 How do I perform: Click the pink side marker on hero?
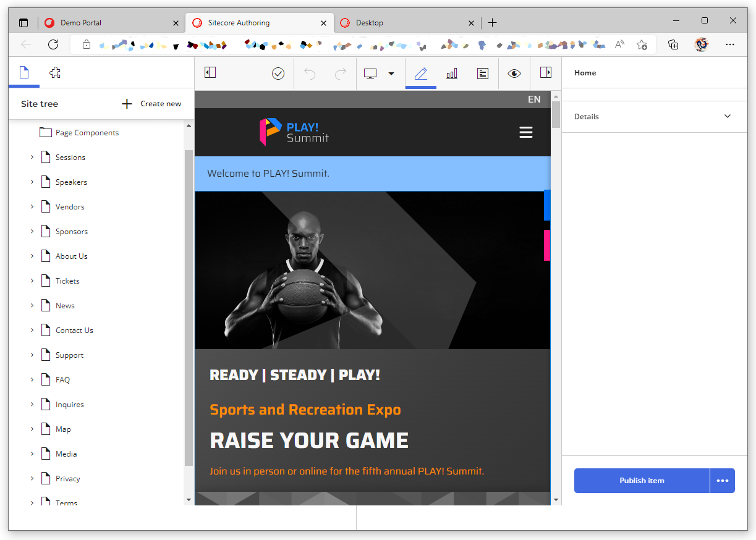[x=547, y=245]
